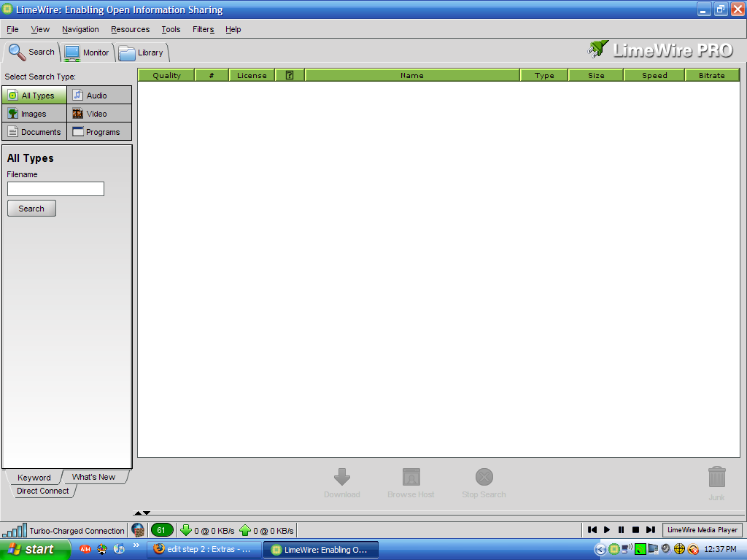Expand quick launch chevron in taskbar

(x=136, y=545)
